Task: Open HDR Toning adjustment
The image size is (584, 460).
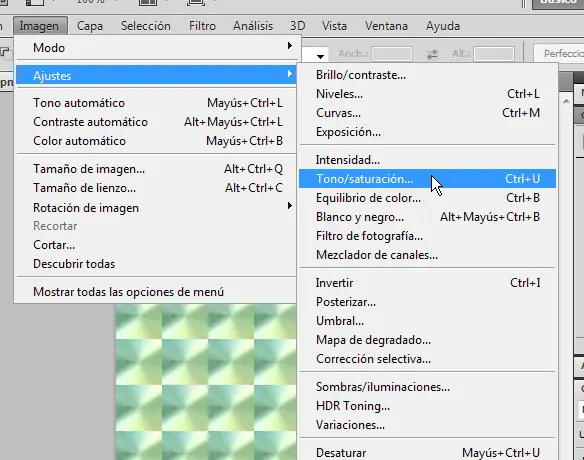Action: click(x=427, y=406)
